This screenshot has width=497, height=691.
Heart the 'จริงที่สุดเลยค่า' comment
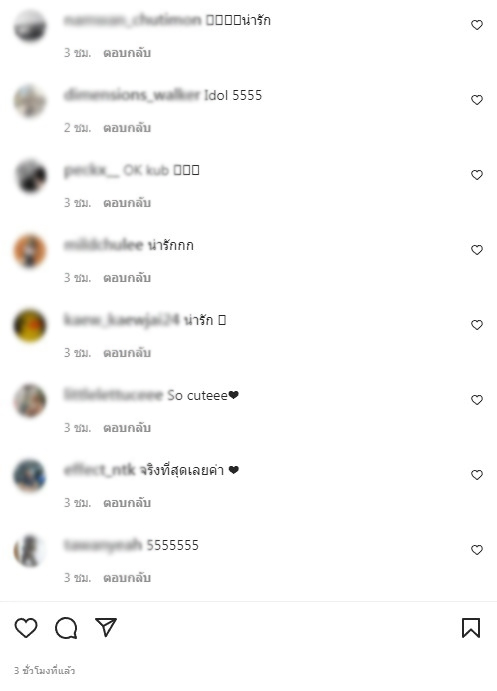(x=477, y=475)
